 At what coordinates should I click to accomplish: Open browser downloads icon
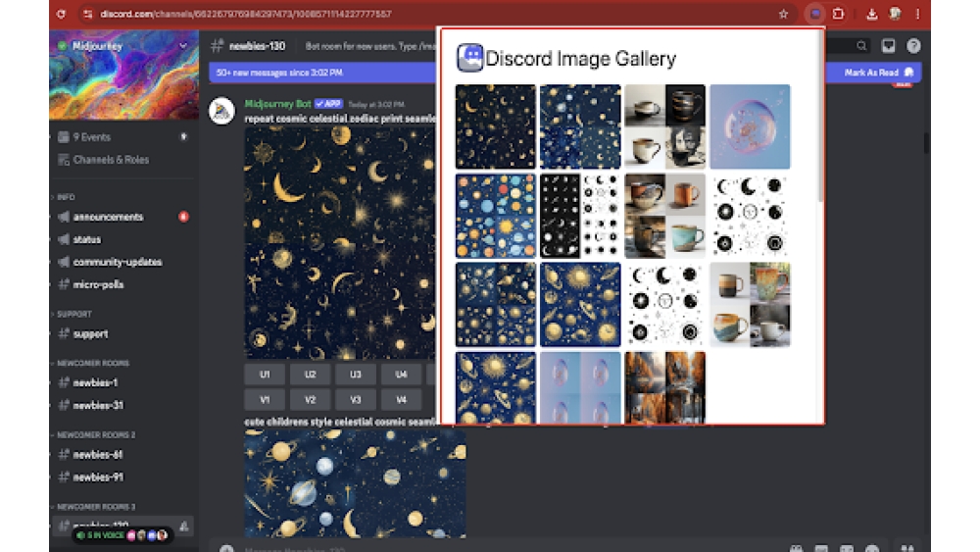tap(871, 14)
